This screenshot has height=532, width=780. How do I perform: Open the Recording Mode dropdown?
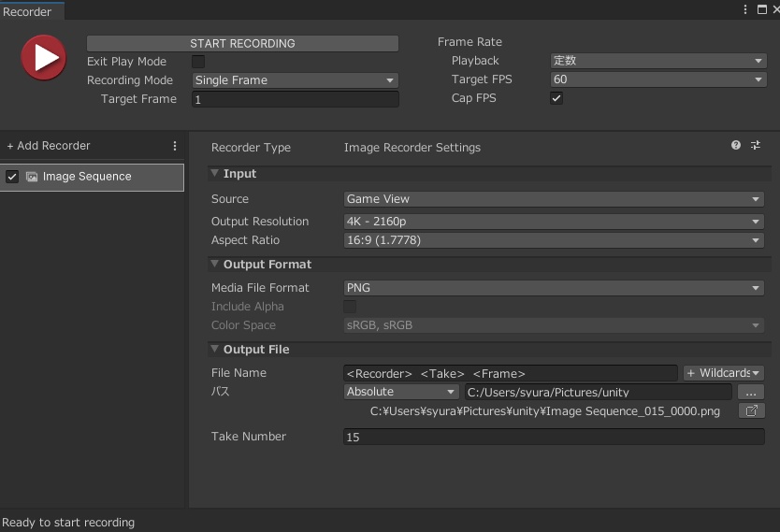click(x=295, y=80)
